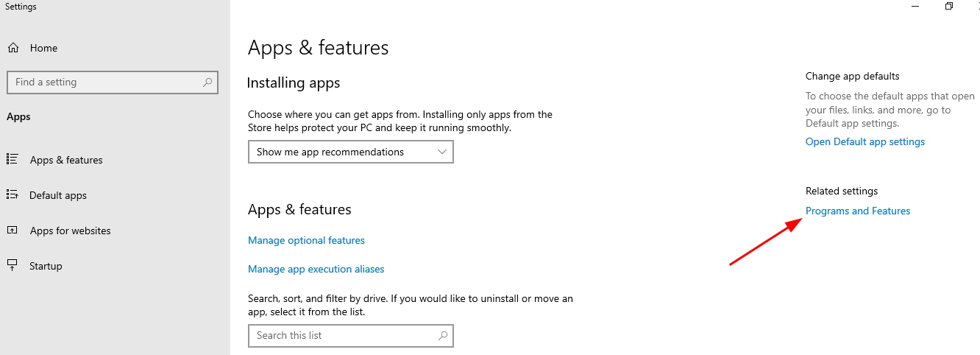Click the Apps & features list icon in sidebar
Viewport: 980px width, 355px height.
(12, 159)
